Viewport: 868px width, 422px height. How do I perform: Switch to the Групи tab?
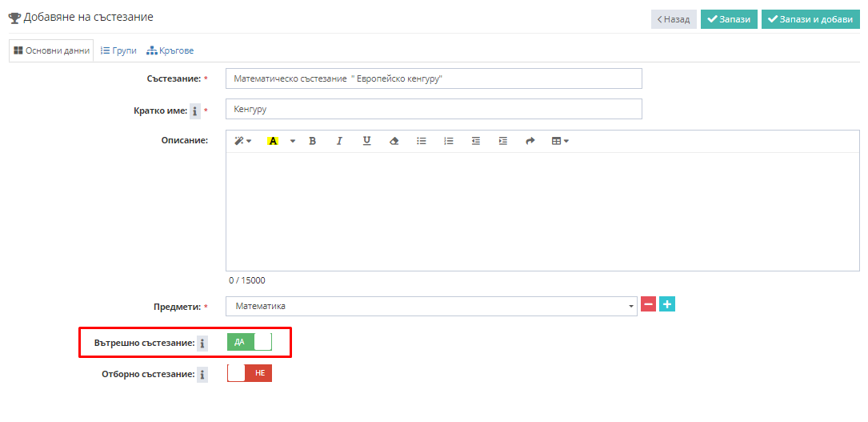pos(118,50)
